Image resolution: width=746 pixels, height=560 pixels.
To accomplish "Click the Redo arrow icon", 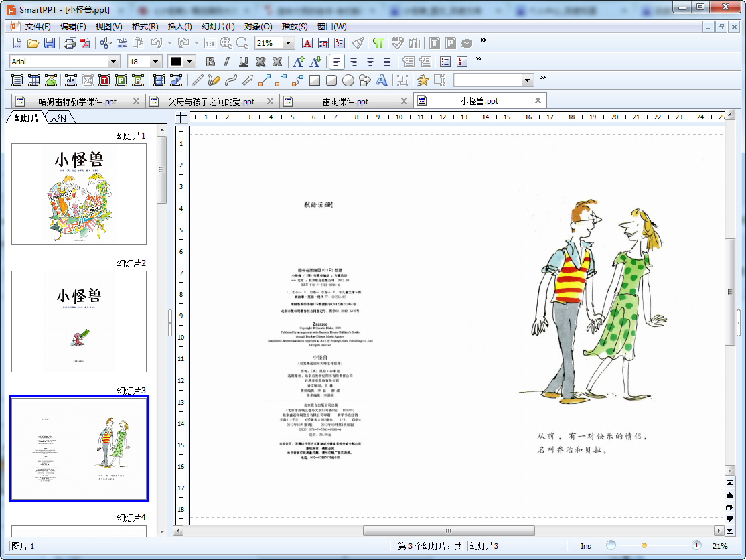I will click(183, 44).
